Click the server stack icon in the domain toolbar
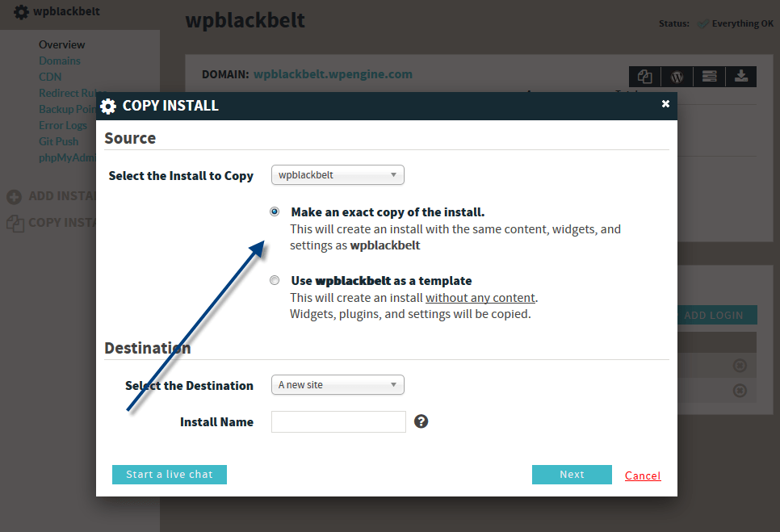 pyautogui.click(x=709, y=77)
